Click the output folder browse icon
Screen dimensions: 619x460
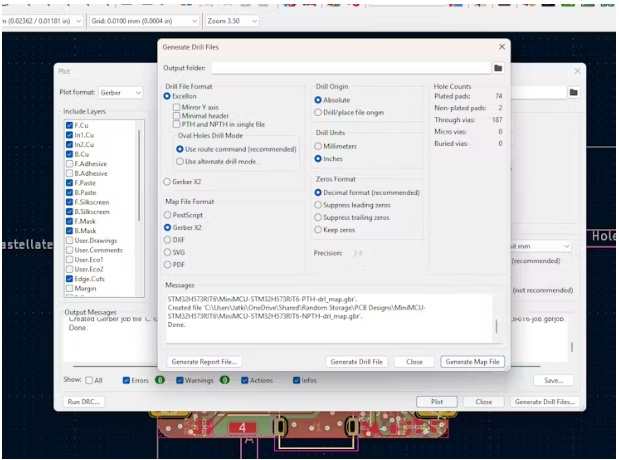[497, 68]
